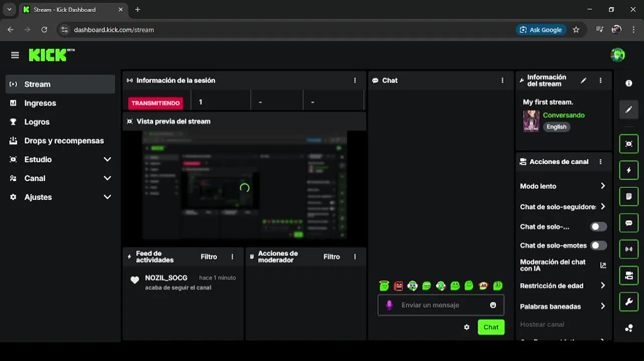This screenshot has width=644, height=361.
Task: Open the browser tab search dropdown
Action: click(9, 10)
